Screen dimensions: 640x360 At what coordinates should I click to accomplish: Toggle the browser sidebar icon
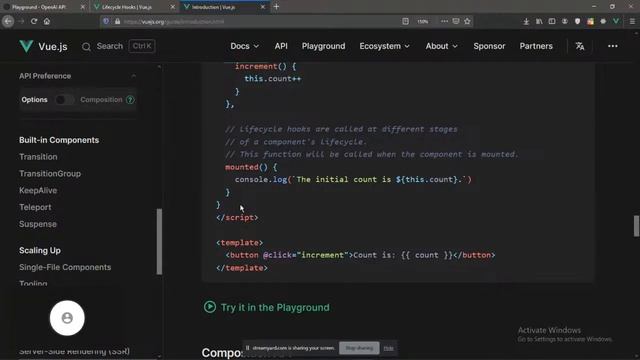552,21
